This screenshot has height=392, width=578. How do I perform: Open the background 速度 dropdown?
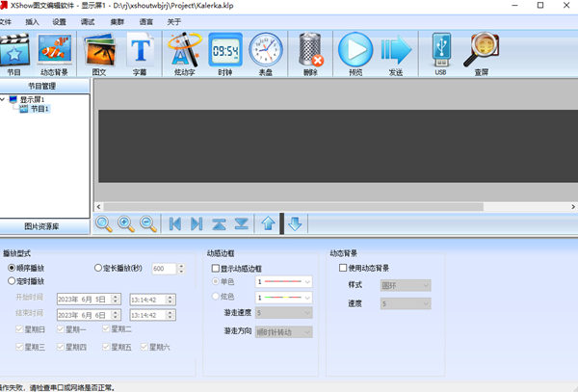tap(406, 303)
